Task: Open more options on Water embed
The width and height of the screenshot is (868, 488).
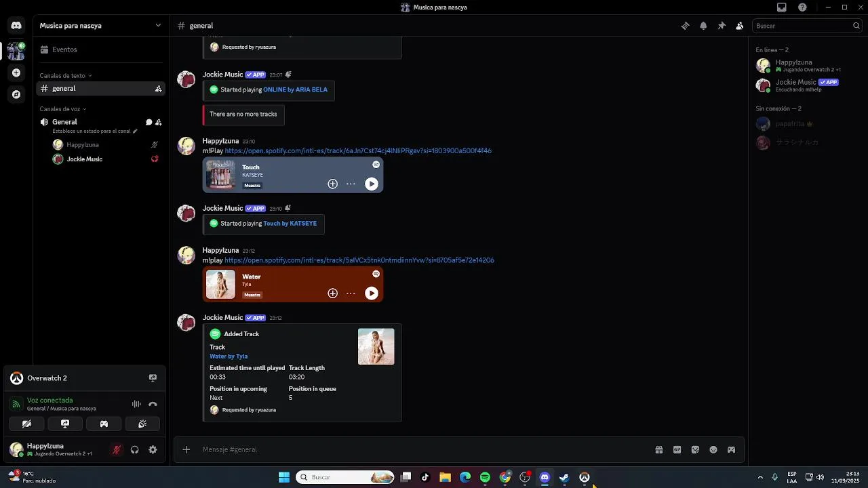Action: click(351, 293)
